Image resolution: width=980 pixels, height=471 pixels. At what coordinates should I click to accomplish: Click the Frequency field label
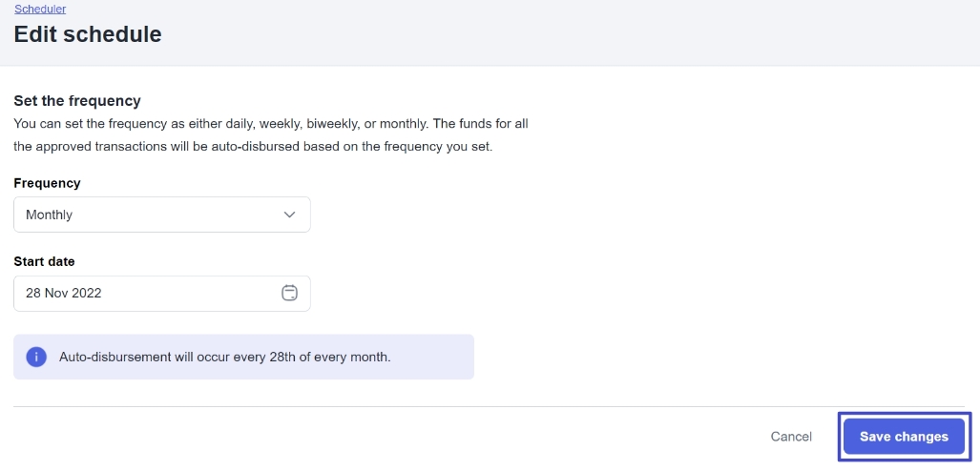point(47,182)
